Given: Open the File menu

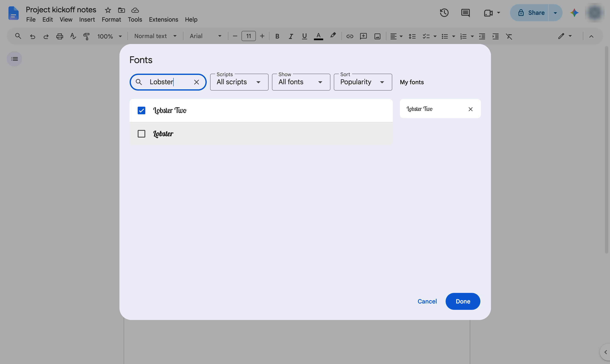Looking at the screenshot, I should click(31, 19).
